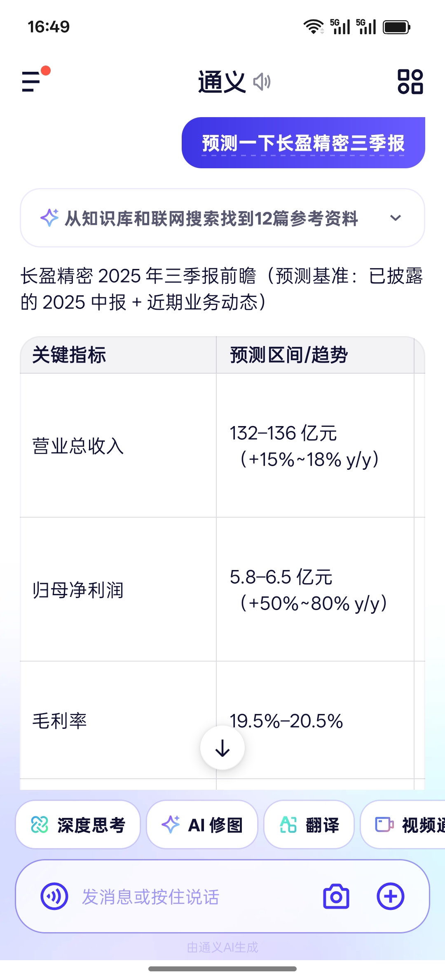This screenshot has height=980, width=445.
Task: Tap the down-arrow scroll to bottom button
Action: coord(222,748)
